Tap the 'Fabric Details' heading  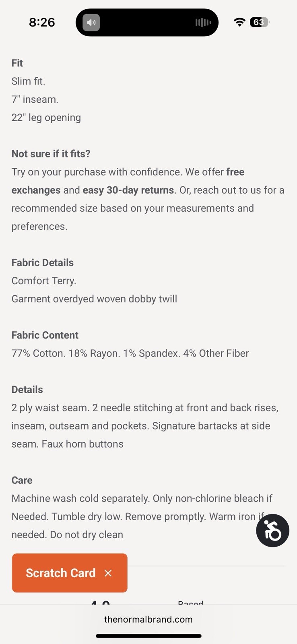[43, 262]
